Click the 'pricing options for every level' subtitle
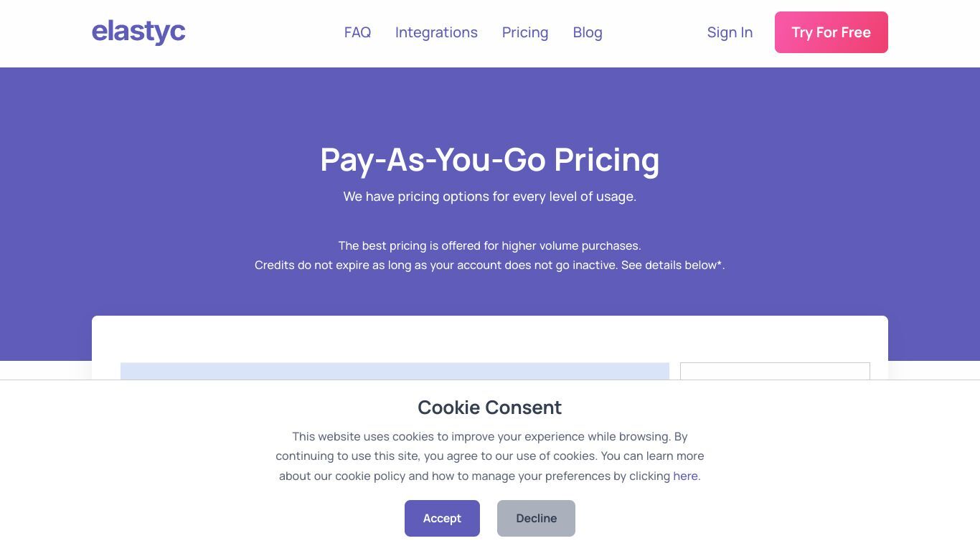Screen dimensions: 980x551 tap(490, 197)
